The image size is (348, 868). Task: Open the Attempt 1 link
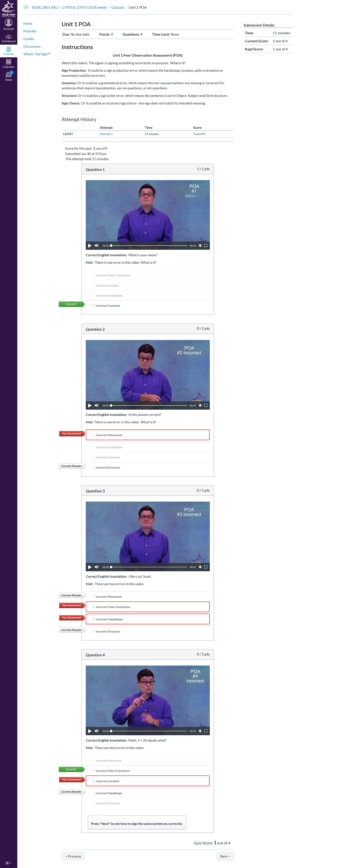(106, 134)
